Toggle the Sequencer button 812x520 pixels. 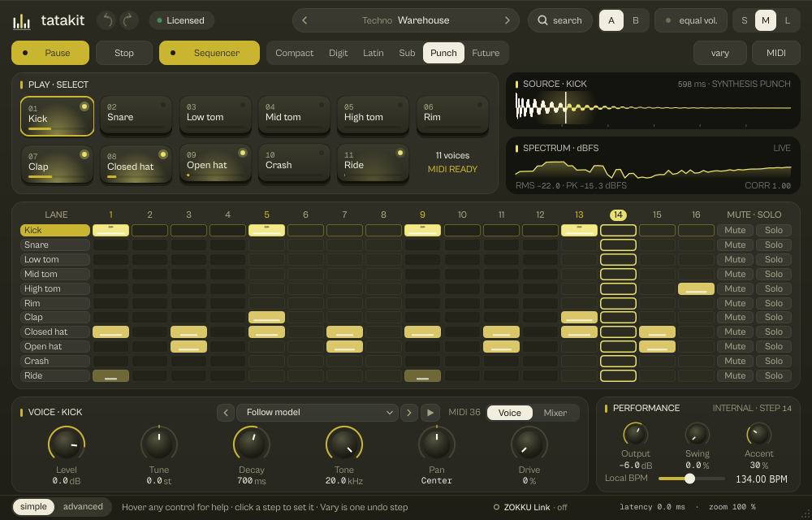tap(209, 53)
